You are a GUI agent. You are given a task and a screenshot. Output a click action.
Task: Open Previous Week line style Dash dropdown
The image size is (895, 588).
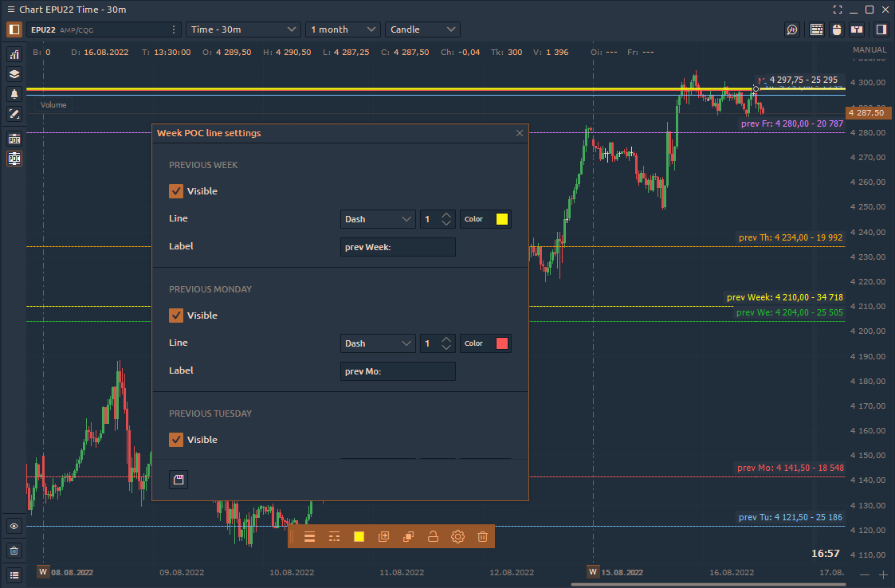pos(378,219)
